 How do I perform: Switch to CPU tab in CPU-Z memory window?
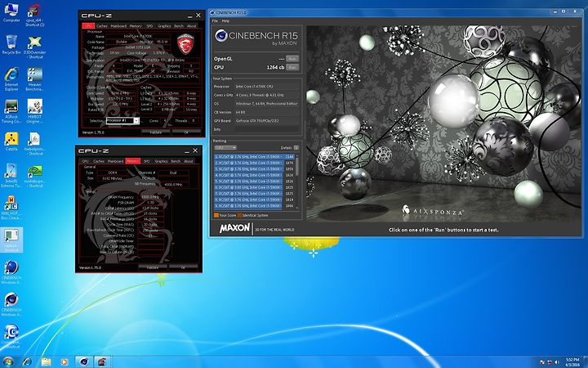click(85, 161)
